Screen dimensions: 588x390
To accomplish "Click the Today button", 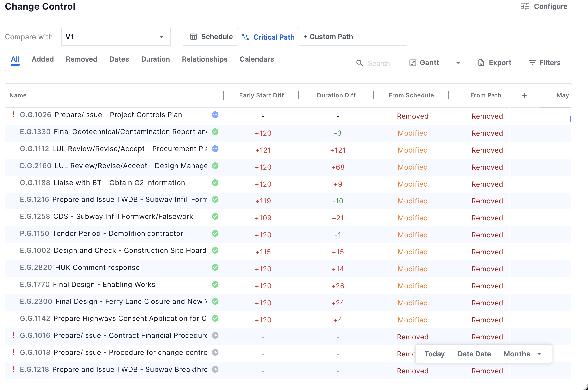I will coord(435,354).
